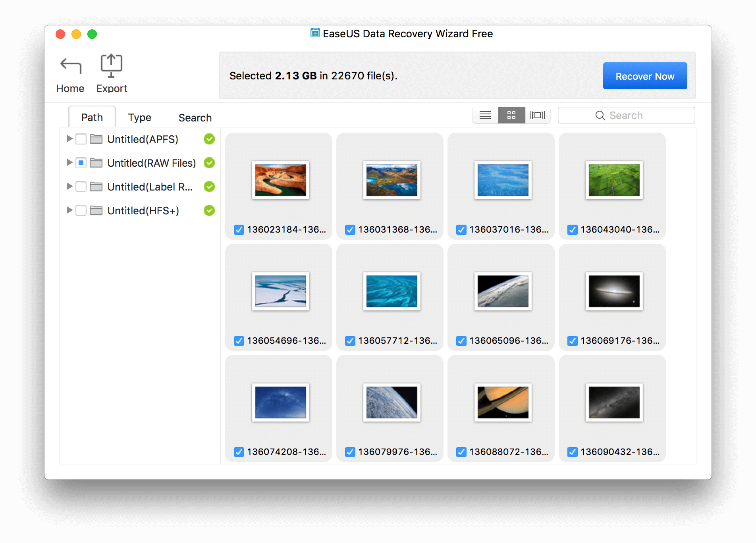The height and width of the screenshot is (543, 756).
Task: Uncheck file 136023184-136... checkbox
Action: (239, 230)
